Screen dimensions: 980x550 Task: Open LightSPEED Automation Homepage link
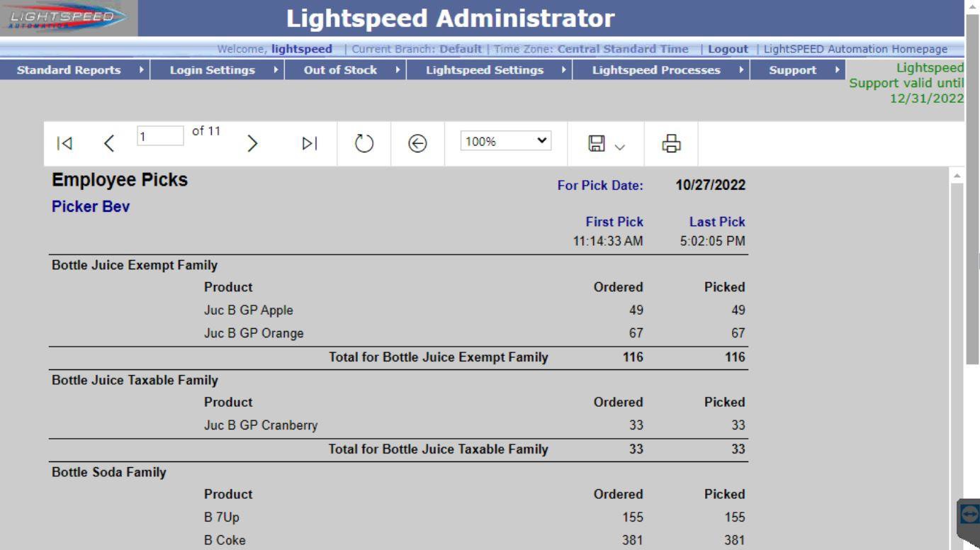[855, 49]
